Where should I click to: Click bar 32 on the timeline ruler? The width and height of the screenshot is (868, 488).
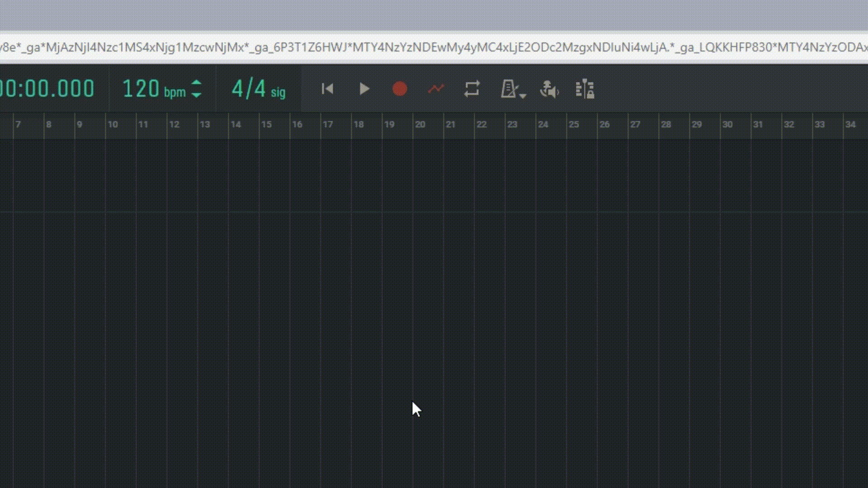tap(788, 125)
